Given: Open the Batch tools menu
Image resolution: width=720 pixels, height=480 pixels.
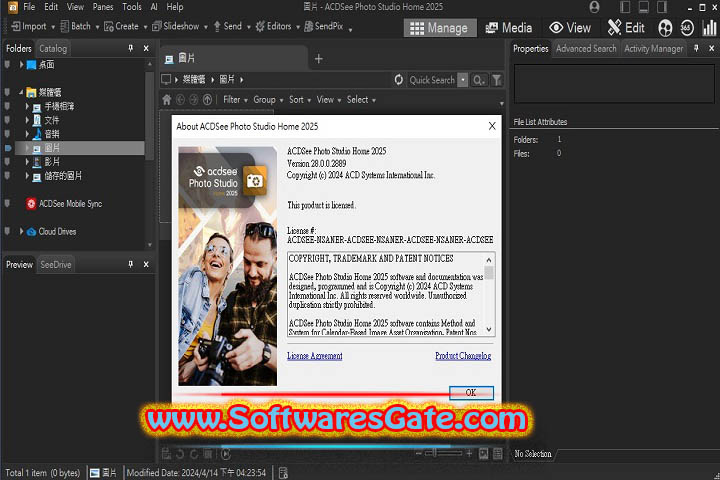Looking at the screenshot, I should point(80,27).
